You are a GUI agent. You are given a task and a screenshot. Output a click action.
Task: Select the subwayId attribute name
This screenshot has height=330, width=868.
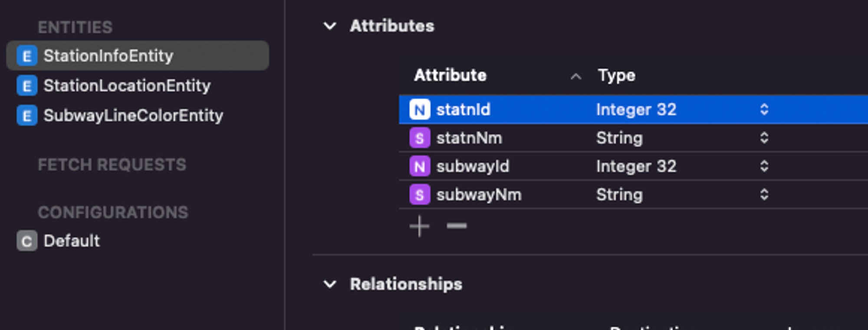(473, 167)
